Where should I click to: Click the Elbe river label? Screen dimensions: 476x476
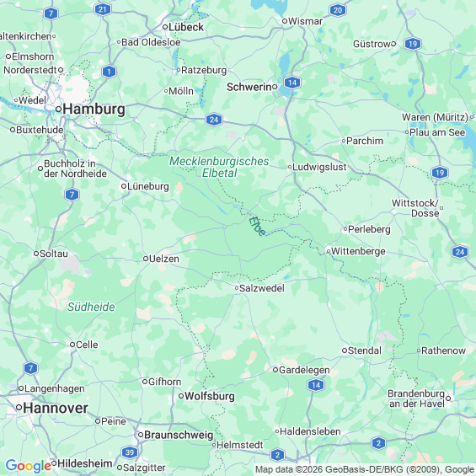coord(257,227)
